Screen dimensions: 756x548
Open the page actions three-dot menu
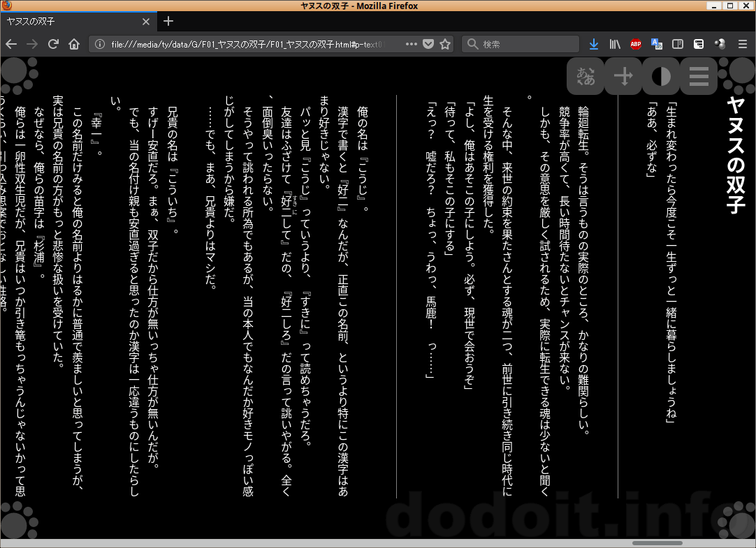412,44
